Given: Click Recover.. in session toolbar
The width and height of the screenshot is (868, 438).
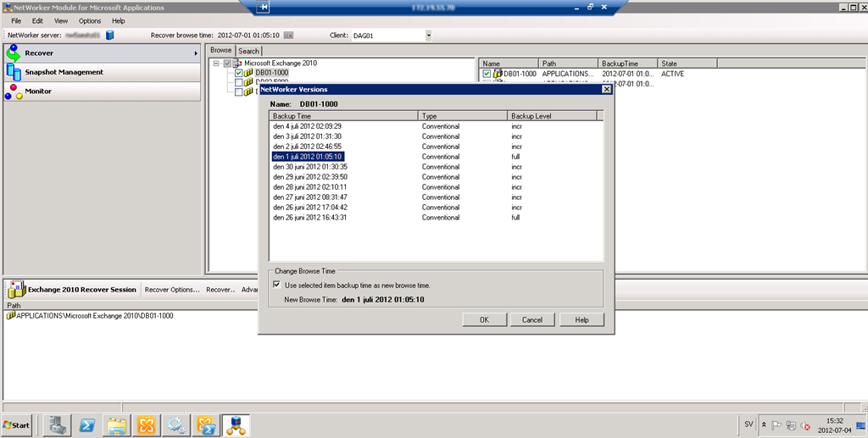Looking at the screenshot, I should (x=220, y=290).
